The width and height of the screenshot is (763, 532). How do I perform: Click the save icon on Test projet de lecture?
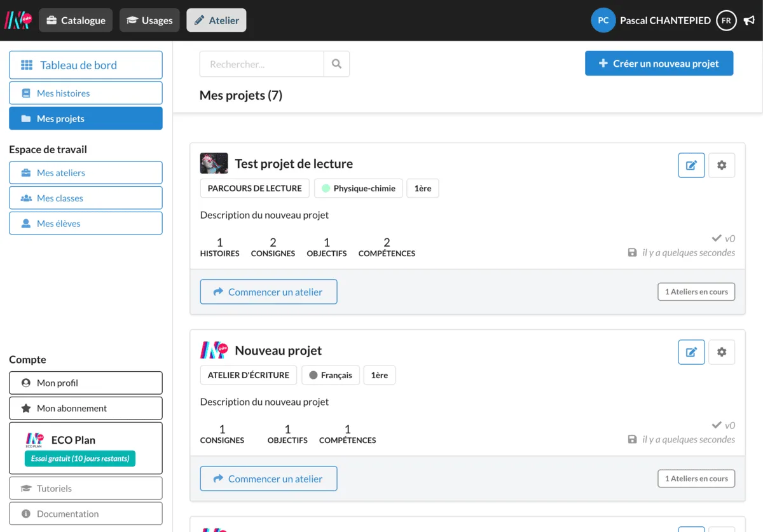(632, 252)
